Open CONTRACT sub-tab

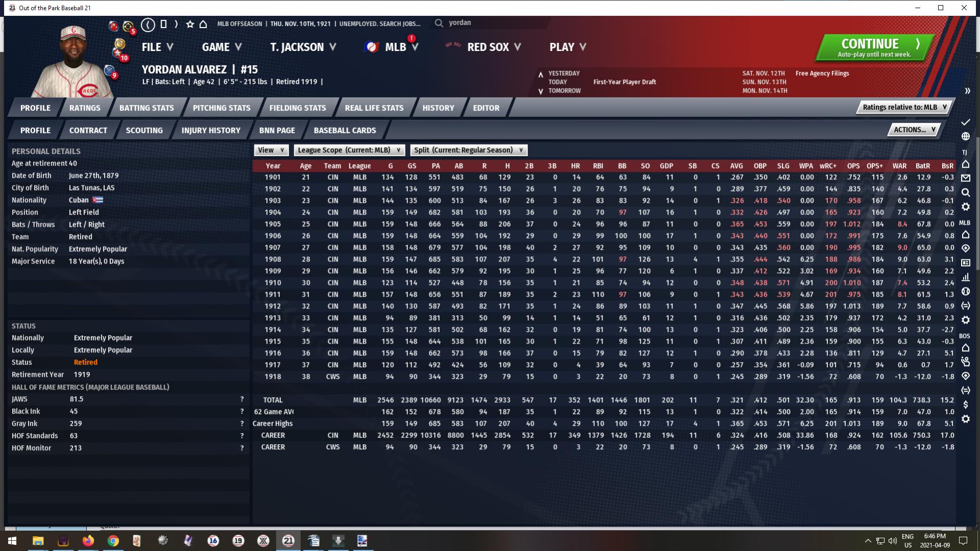click(x=88, y=130)
